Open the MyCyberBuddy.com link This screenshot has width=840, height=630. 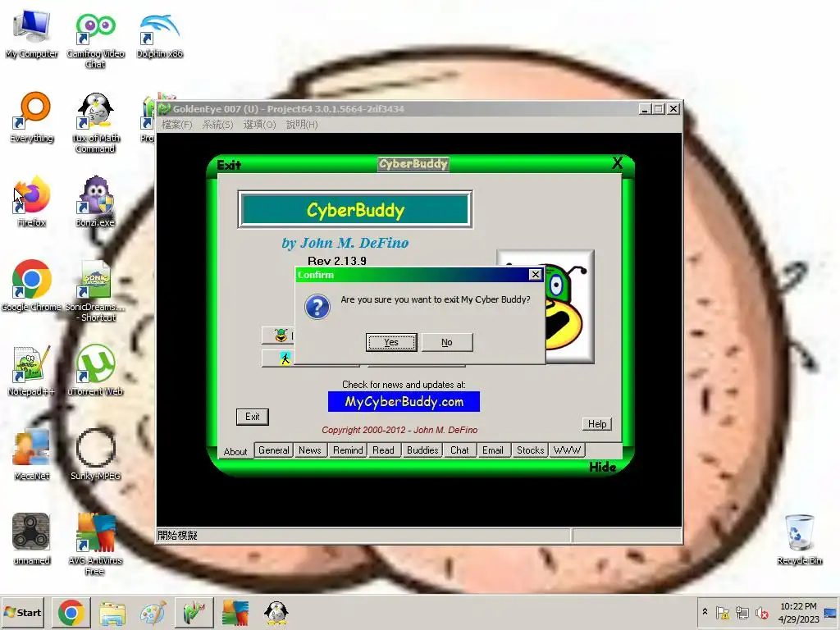pyautogui.click(x=404, y=402)
